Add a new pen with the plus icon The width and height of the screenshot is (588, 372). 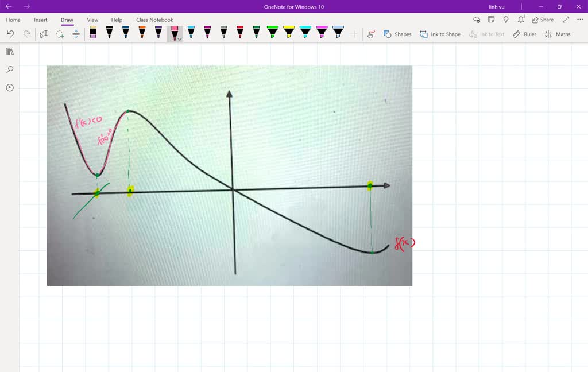[354, 34]
